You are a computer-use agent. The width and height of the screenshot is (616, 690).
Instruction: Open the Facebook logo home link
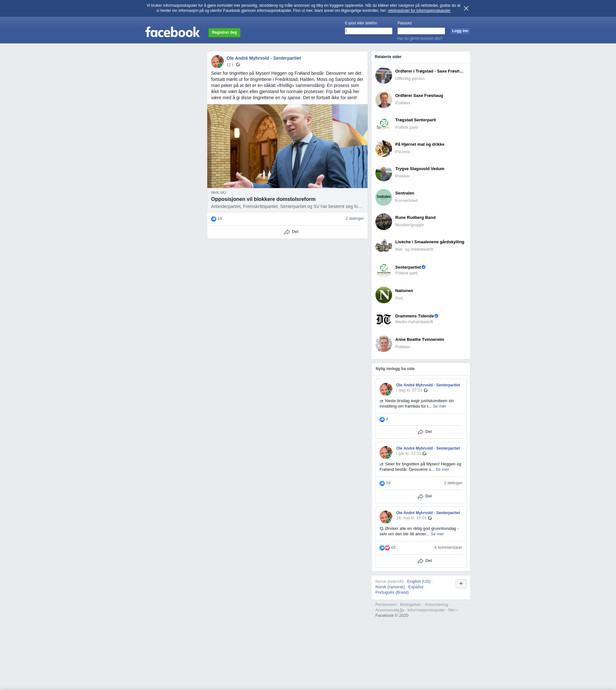pos(173,32)
